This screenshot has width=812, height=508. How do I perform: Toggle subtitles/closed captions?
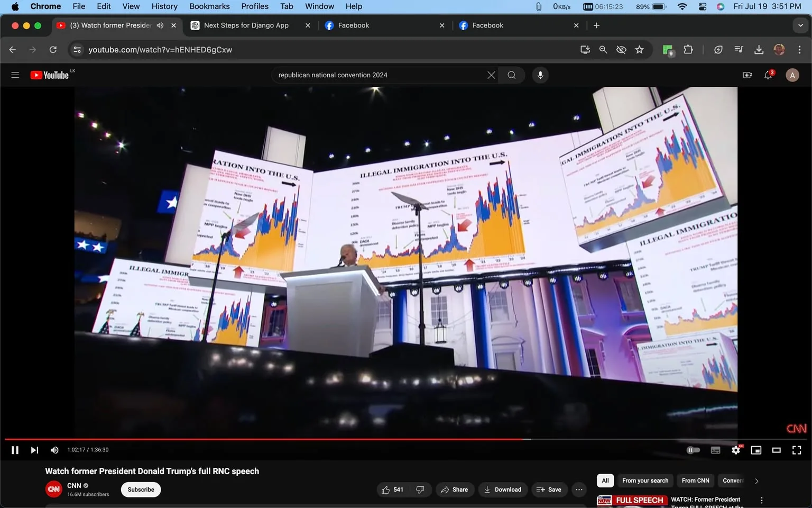715,450
